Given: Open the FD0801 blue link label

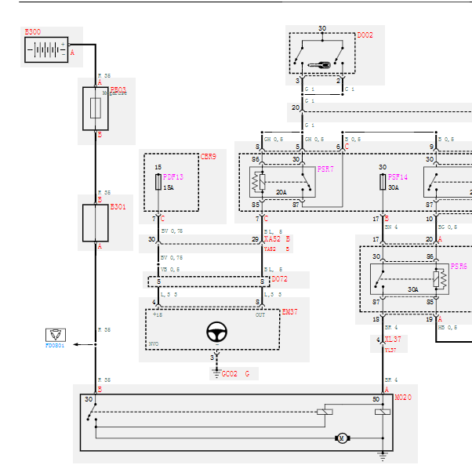Looking at the screenshot, I should (x=55, y=346).
